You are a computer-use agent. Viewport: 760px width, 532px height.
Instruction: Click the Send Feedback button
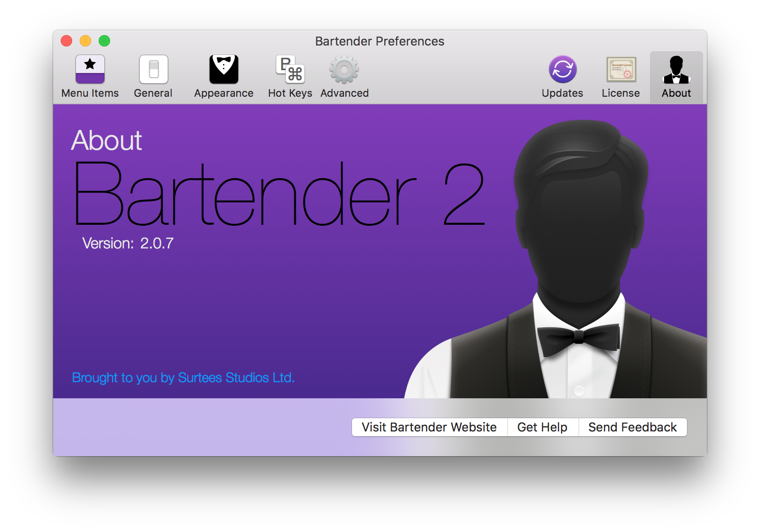(633, 427)
